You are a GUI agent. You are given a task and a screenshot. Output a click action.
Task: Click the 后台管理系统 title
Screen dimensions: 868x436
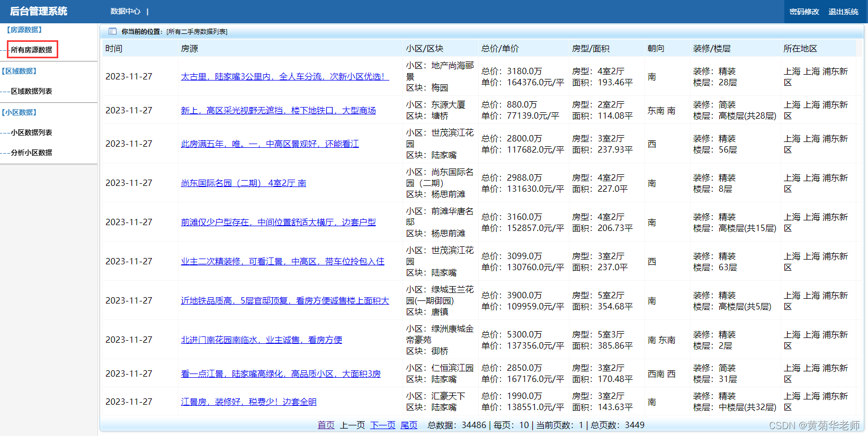tap(39, 11)
